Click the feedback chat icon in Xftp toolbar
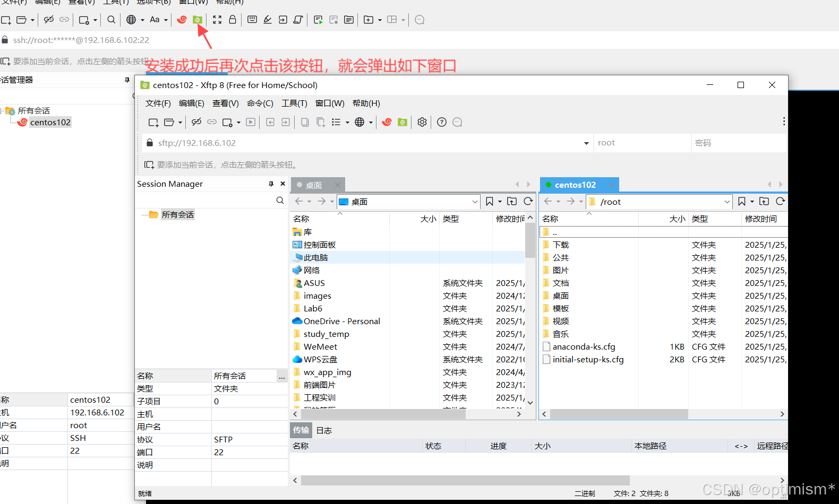This screenshot has height=504, width=839. (457, 122)
